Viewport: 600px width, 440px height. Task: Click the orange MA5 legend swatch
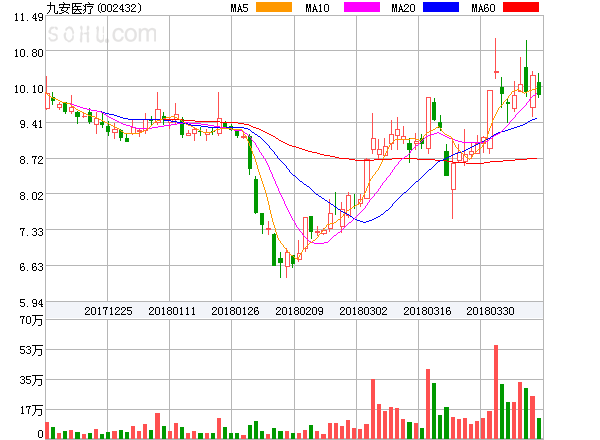click(274, 7)
